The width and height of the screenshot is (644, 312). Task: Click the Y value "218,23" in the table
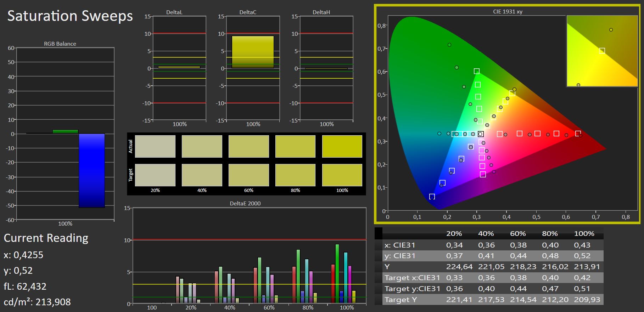click(523, 267)
